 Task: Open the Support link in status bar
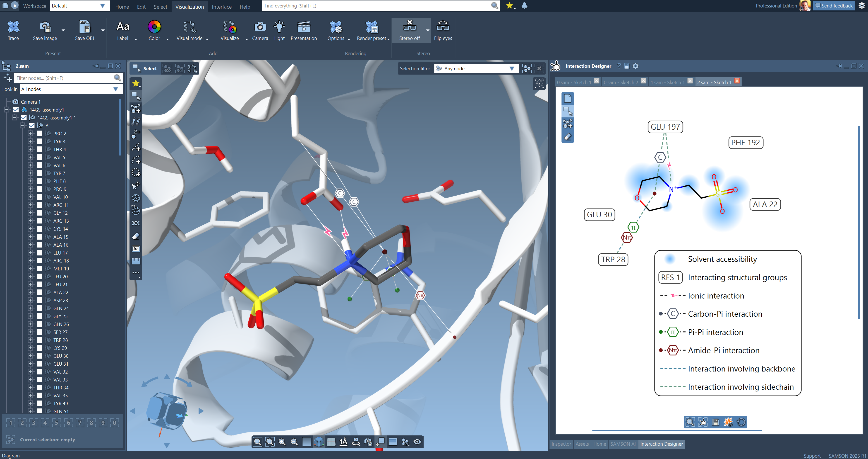click(812, 456)
